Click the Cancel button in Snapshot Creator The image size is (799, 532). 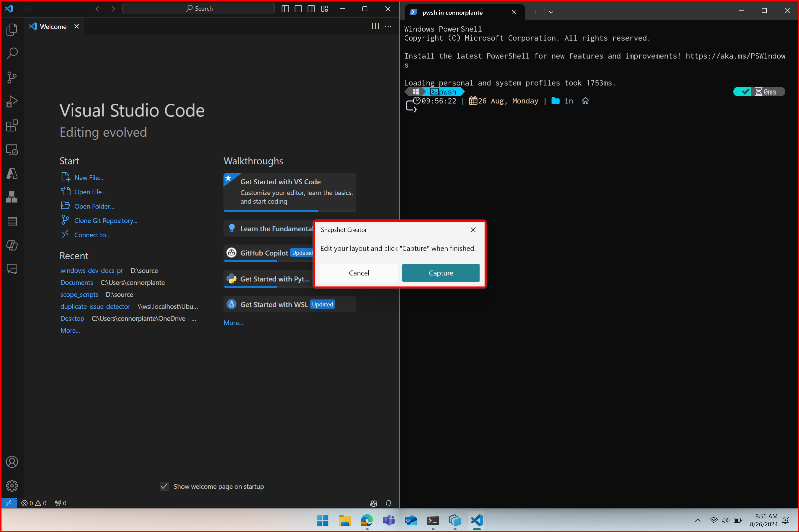pyautogui.click(x=359, y=272)
